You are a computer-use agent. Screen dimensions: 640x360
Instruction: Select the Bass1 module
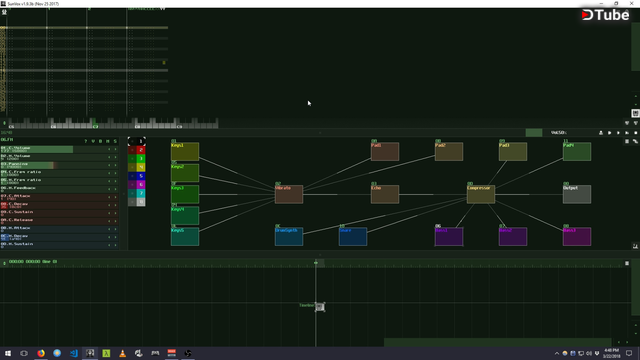(449, 237)
